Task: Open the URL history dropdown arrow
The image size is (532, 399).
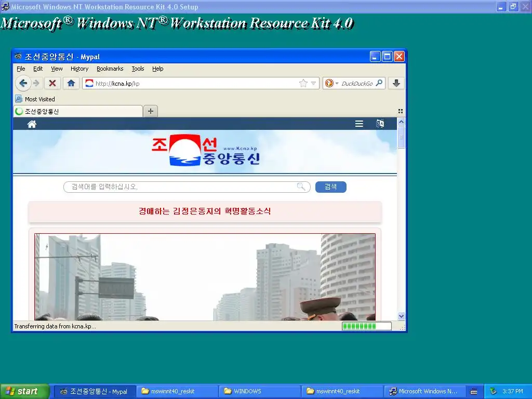Action: pos(313,83)
